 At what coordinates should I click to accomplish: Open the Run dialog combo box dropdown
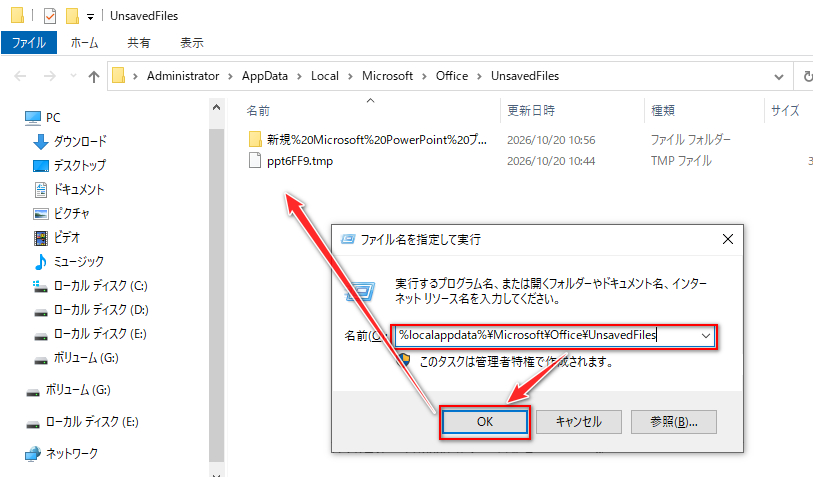[x=706, y=336]
